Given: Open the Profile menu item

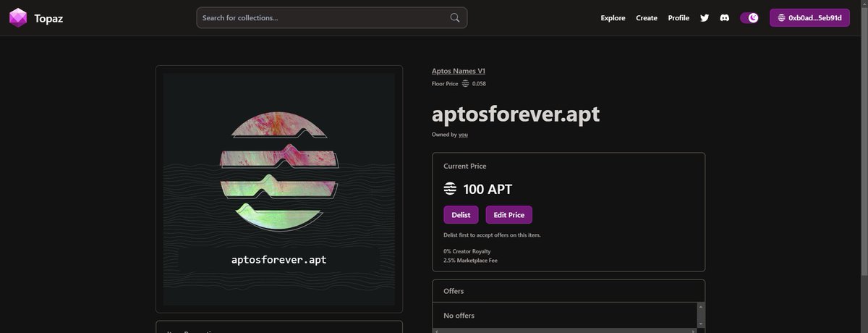Looking at the screenshot, I should coord(678,18).
